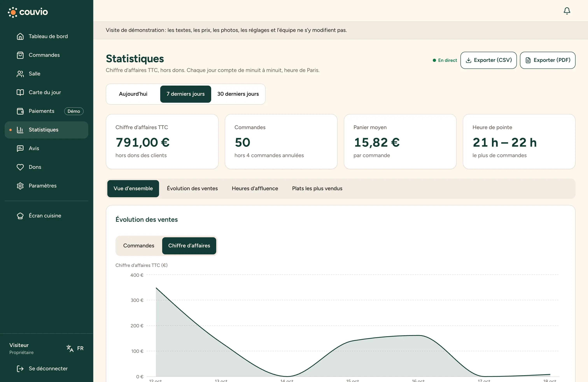Click the 791,00 € revenue value
Image resolution: width=588 pixels, height=382 pixels.
[143, 142]
